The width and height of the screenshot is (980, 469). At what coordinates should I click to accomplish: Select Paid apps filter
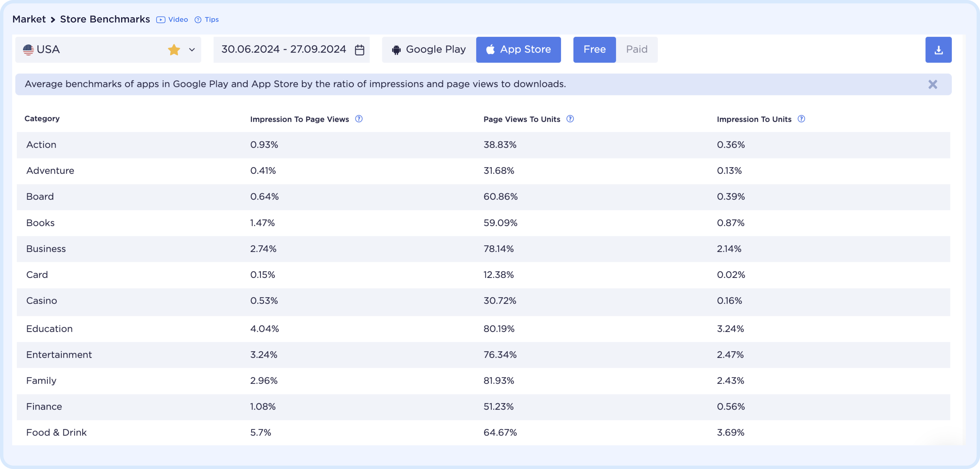(x=636, y=49)
